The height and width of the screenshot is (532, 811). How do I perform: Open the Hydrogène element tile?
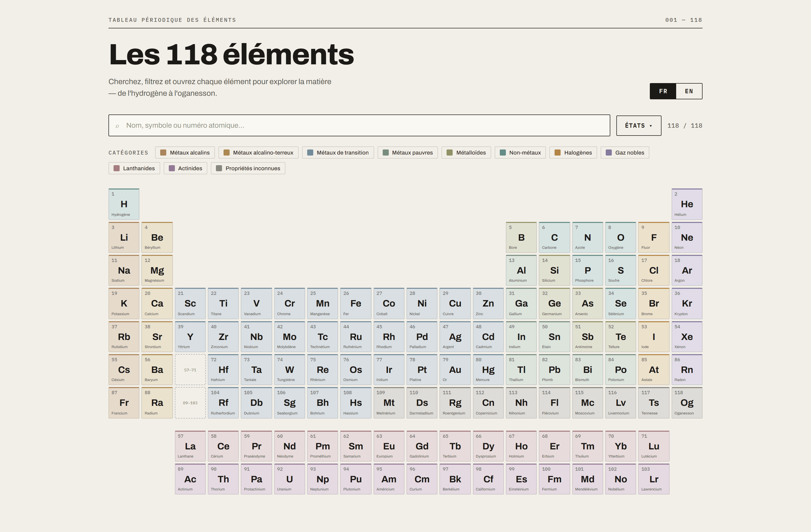click(124, 204)
